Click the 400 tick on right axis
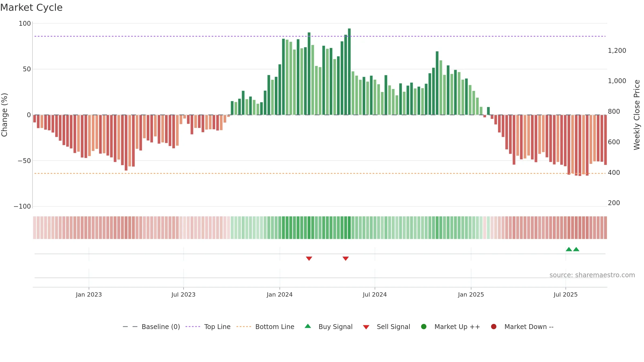The height and width of the screenshot is (362, 644). pyautogui.click(x=614, y=173)
